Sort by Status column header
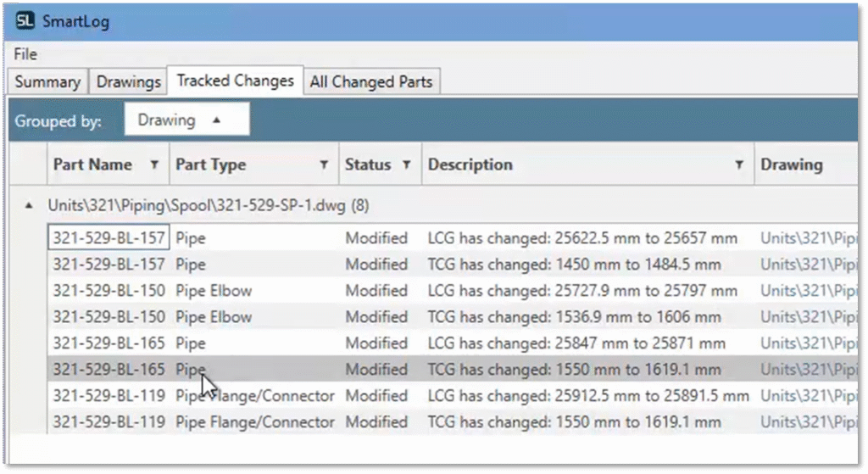This screenshot has height=474, width=868. pos(368,165)
